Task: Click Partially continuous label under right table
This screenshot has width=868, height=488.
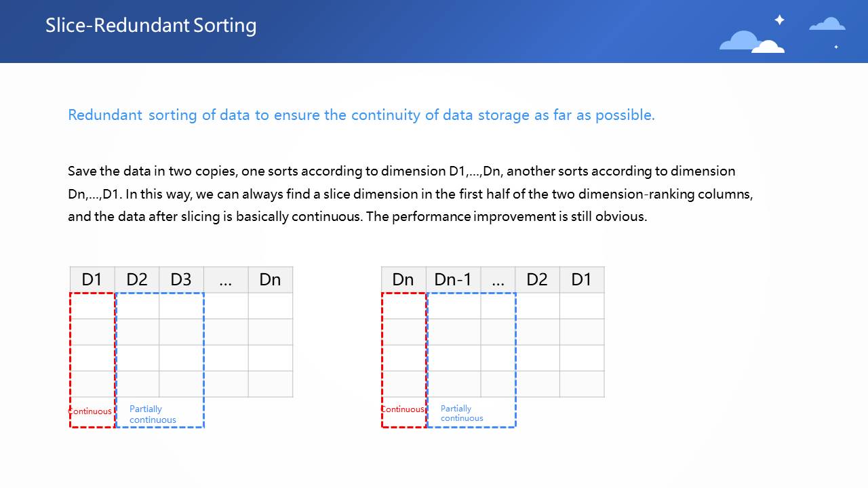Action: [462, 413]
